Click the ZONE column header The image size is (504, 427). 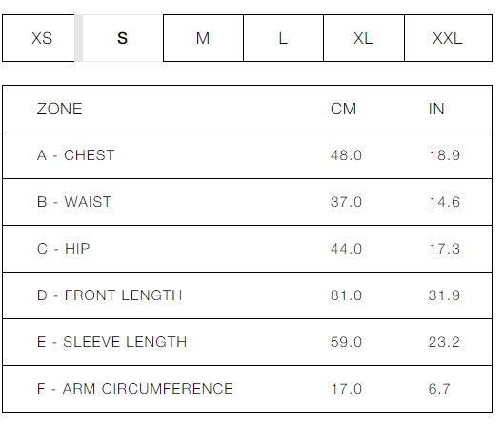59,109
